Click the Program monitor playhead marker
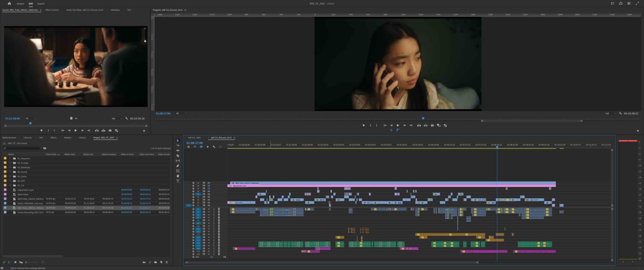The image size is (644, 270). tap(423, 118)
